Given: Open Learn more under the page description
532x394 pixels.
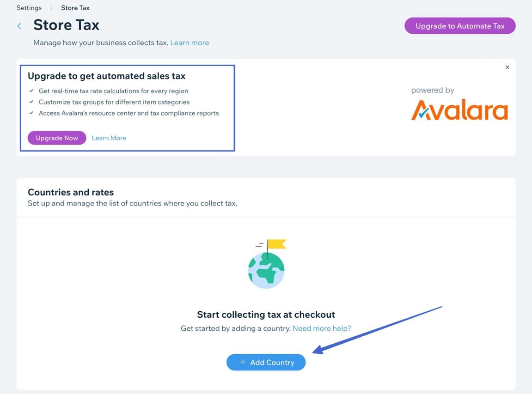Looking at the screenshot, I should 190,42.
